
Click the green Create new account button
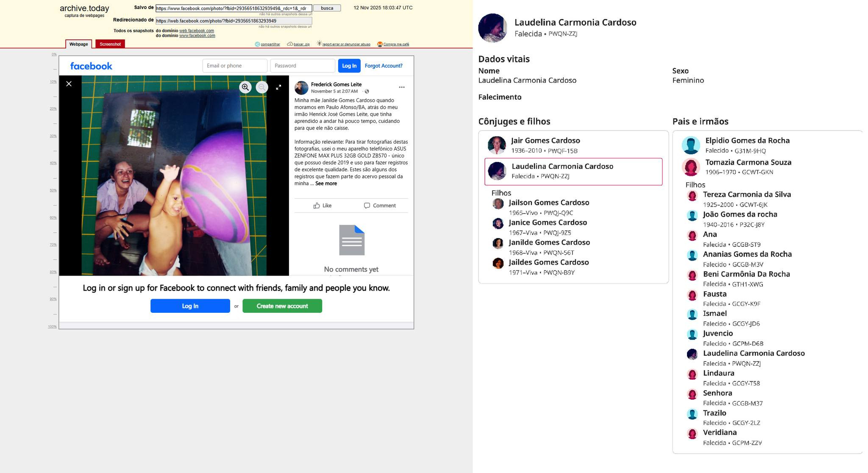(282, 306)
